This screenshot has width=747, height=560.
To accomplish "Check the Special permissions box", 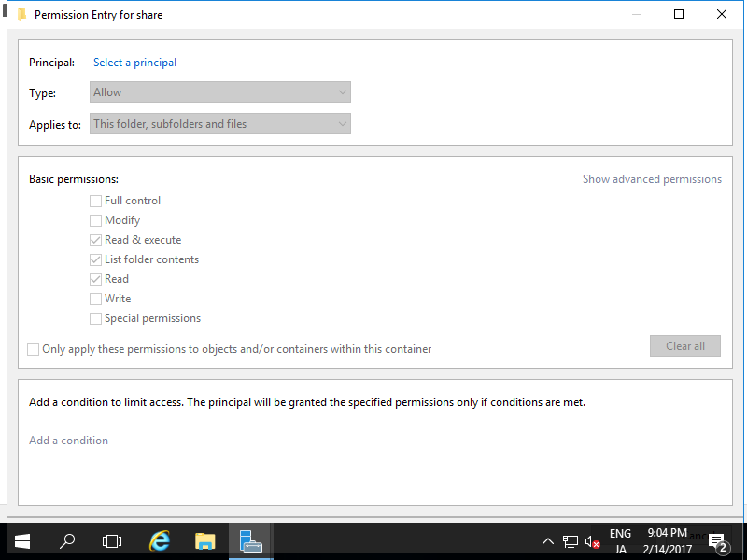I will pos(95,317).
